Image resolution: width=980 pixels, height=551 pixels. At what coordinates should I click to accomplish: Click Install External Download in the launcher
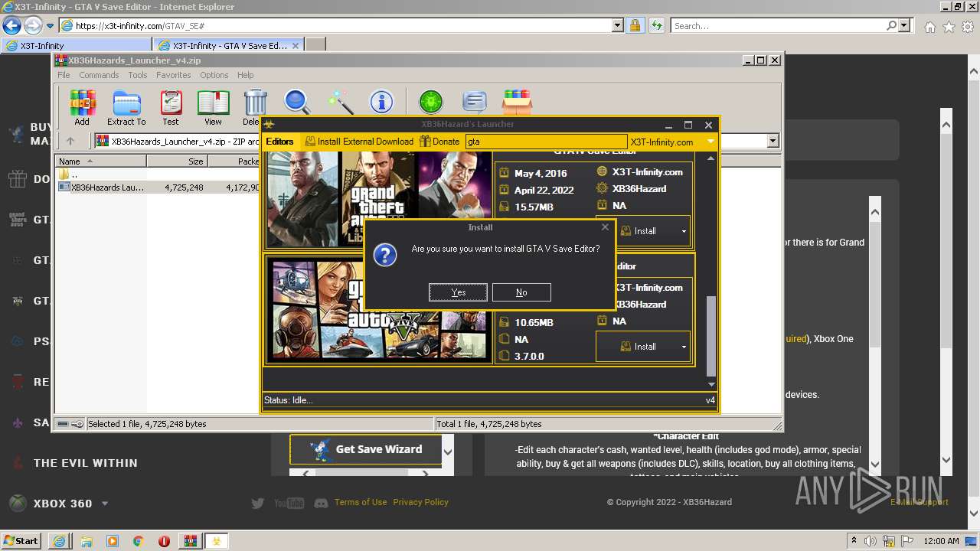[x=359, y=142]
